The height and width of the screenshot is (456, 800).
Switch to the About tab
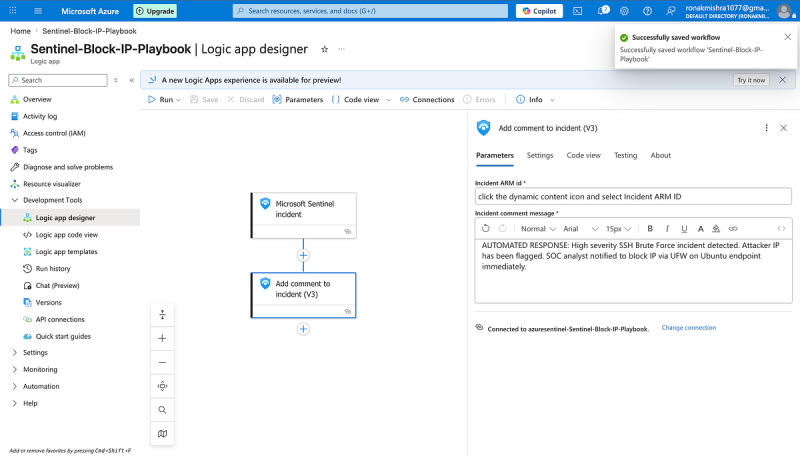661,155
